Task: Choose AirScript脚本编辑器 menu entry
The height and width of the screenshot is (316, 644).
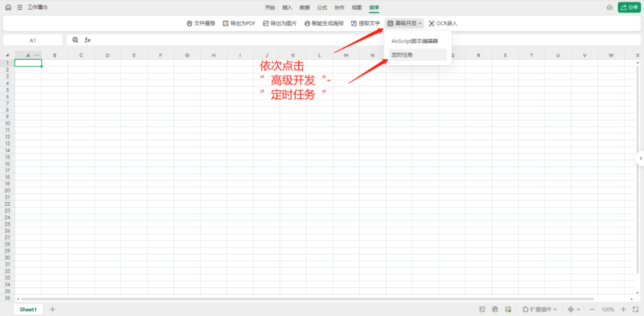Action: 414,41
